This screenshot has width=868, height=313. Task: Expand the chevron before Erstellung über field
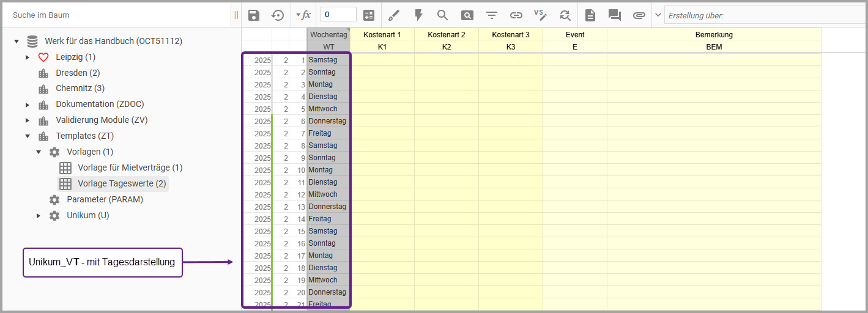click(x=658, y=15)
